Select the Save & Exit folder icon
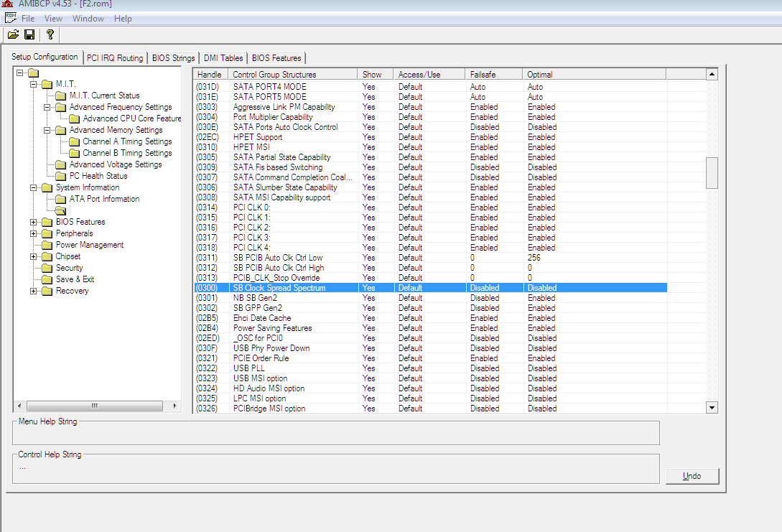The height and width of the screenshot is (532, 782). pyautogui.click(x=47, y=279)
